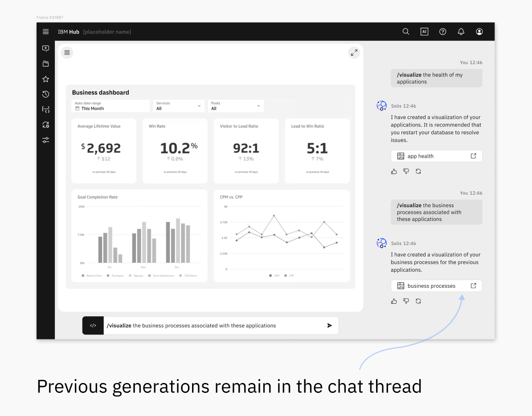Open the hamburger menu in top header
The width and height of the screenshot is (532, 416).
click(45, 32)
